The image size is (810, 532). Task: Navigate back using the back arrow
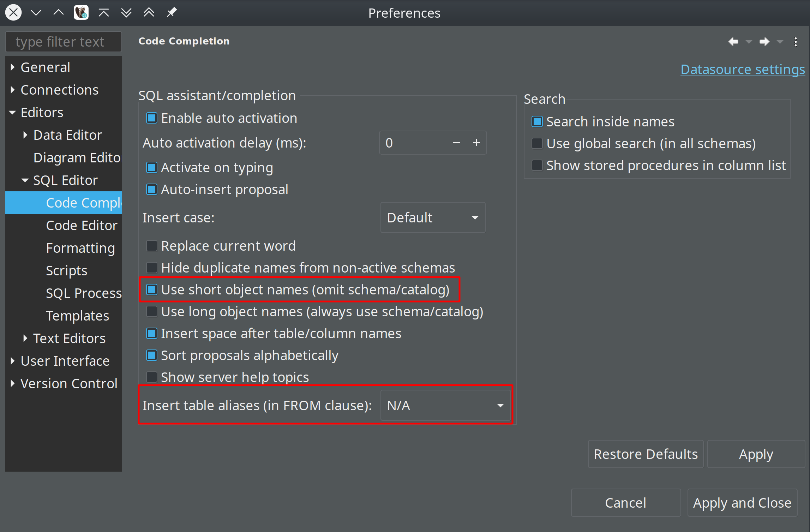click(733, 42)
